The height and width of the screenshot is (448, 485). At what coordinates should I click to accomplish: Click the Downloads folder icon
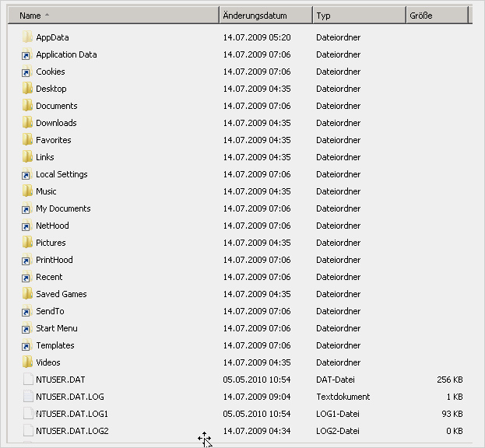27,123
